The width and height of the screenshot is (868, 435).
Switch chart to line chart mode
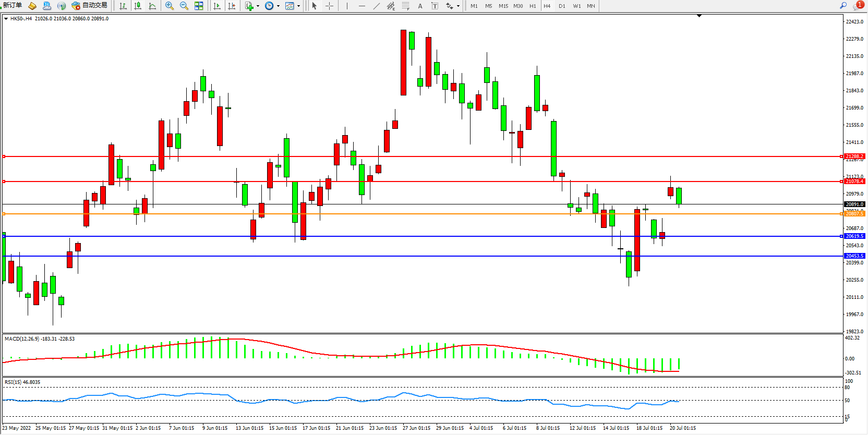click(x=152, y=6)
